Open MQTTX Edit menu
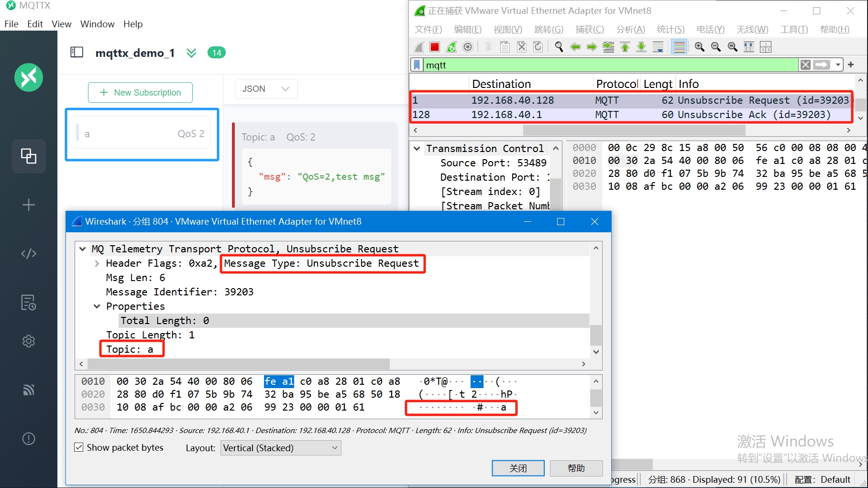 click(x=35, y=24)
